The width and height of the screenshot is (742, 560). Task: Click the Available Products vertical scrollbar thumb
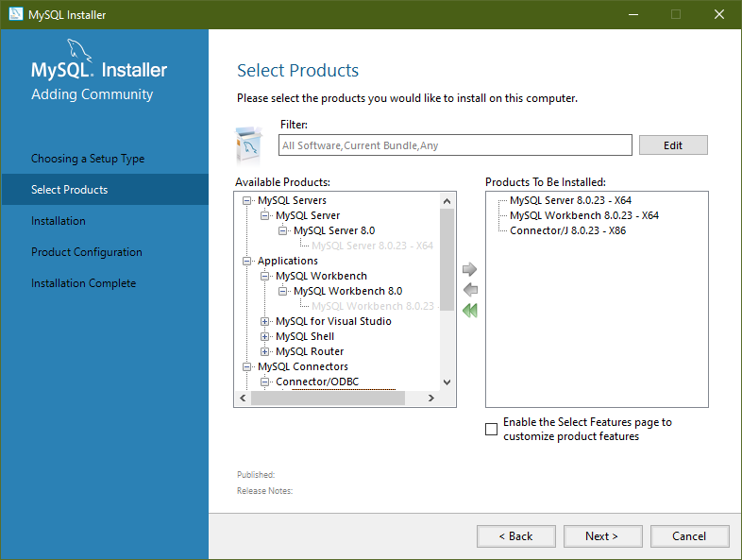click(x=447, y=260)
